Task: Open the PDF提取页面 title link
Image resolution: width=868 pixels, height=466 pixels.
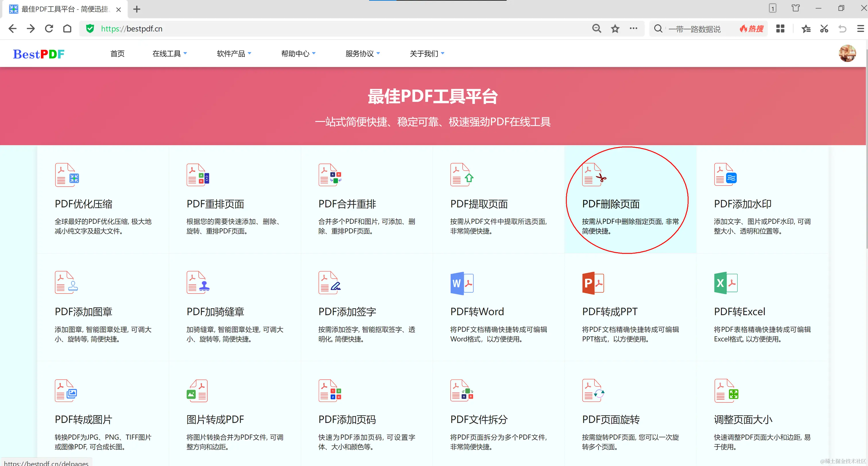Action: pos(479,204)
